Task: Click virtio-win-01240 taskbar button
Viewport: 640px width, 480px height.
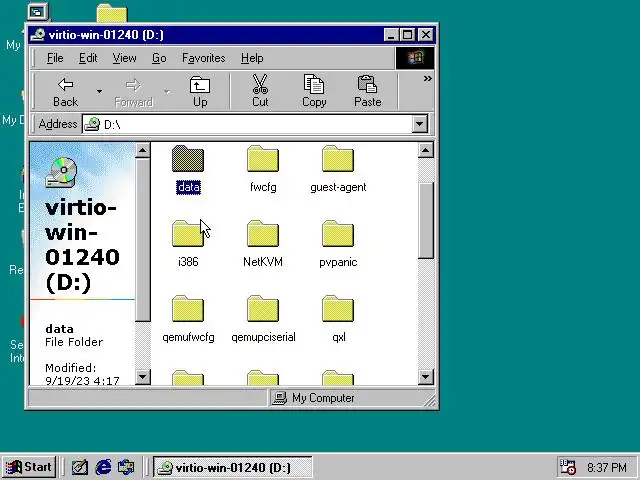Action: tap(232, 467)
